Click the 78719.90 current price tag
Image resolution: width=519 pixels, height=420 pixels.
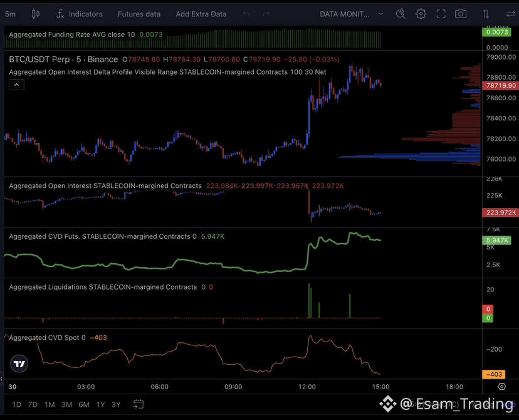[500, 86]
